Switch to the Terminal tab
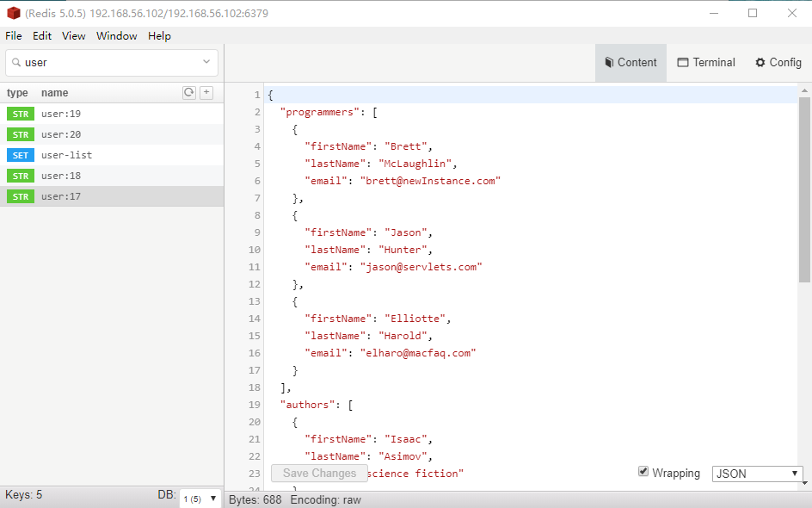This screenshot has width=812, height=508. tap(706, 63)
